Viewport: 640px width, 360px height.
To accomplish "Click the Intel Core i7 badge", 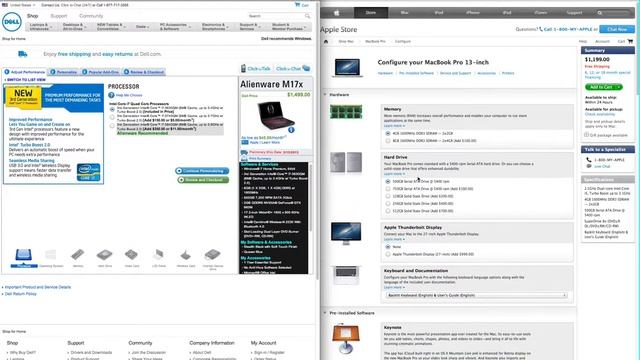I will 89,172.
